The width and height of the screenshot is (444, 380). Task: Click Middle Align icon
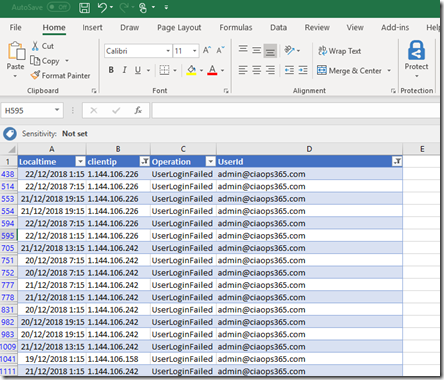point(256,50)
